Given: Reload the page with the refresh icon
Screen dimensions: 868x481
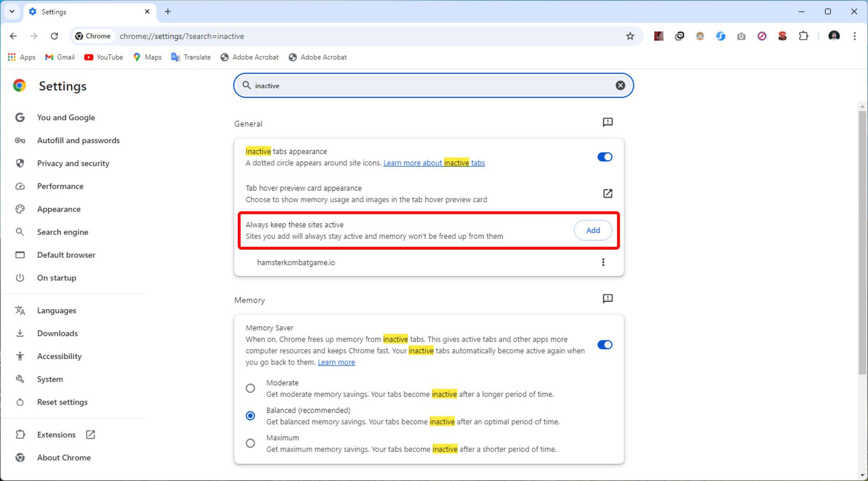Looking at the screenshot, I should (54, 36).
